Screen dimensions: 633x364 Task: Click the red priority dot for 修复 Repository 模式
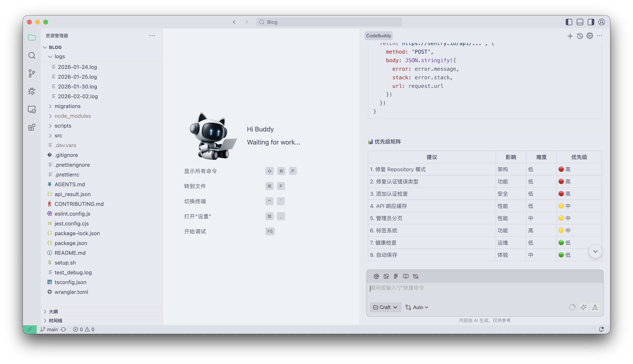tap(561, 169)
